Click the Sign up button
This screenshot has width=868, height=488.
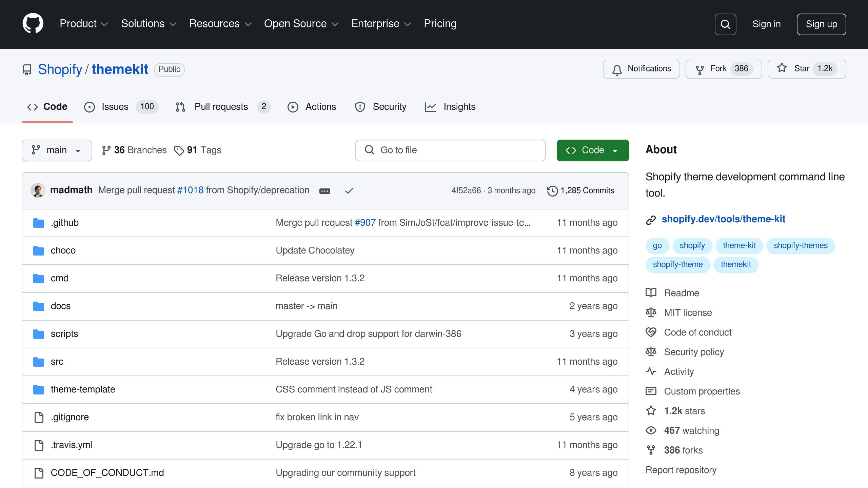(x=821, y=24)
